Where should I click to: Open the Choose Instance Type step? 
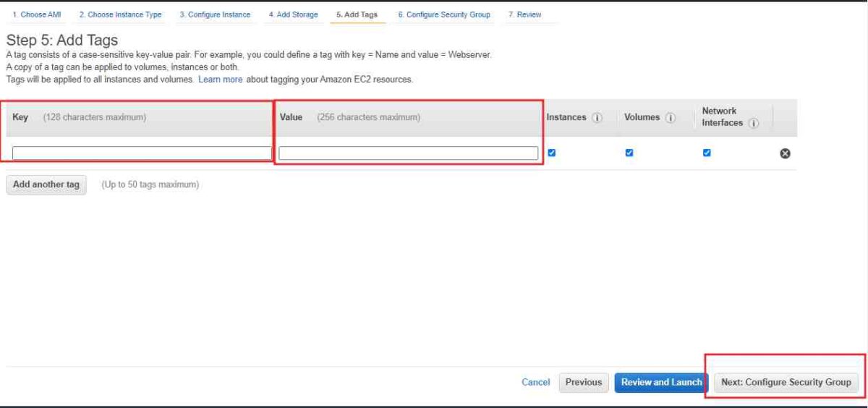point(120,14)
